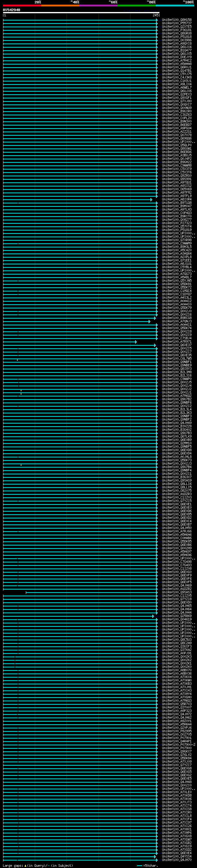Select hit label UniRef100_Q6XE37

(177, 345)
